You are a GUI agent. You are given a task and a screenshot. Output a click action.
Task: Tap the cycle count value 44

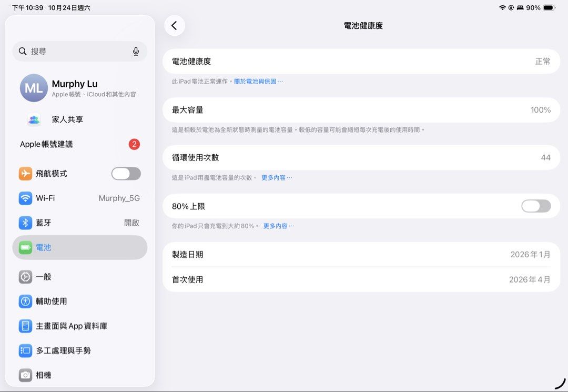tap(545, 157)
